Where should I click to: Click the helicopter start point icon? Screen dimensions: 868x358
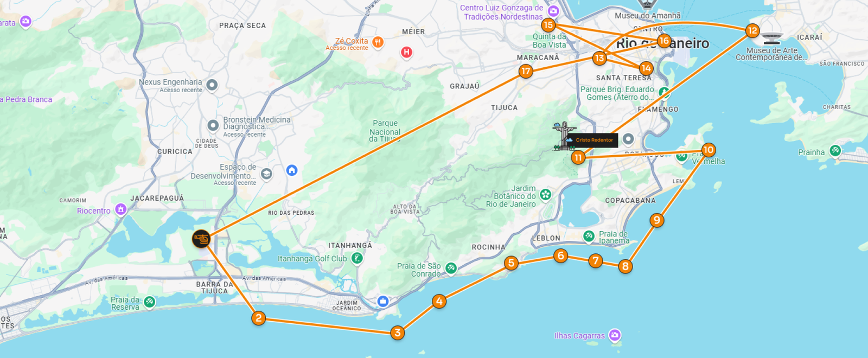coord(201,239)
